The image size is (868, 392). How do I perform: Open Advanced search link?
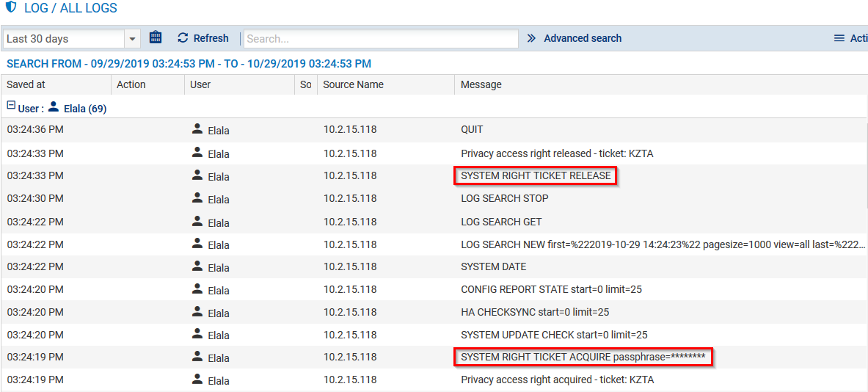pos(582,38)
